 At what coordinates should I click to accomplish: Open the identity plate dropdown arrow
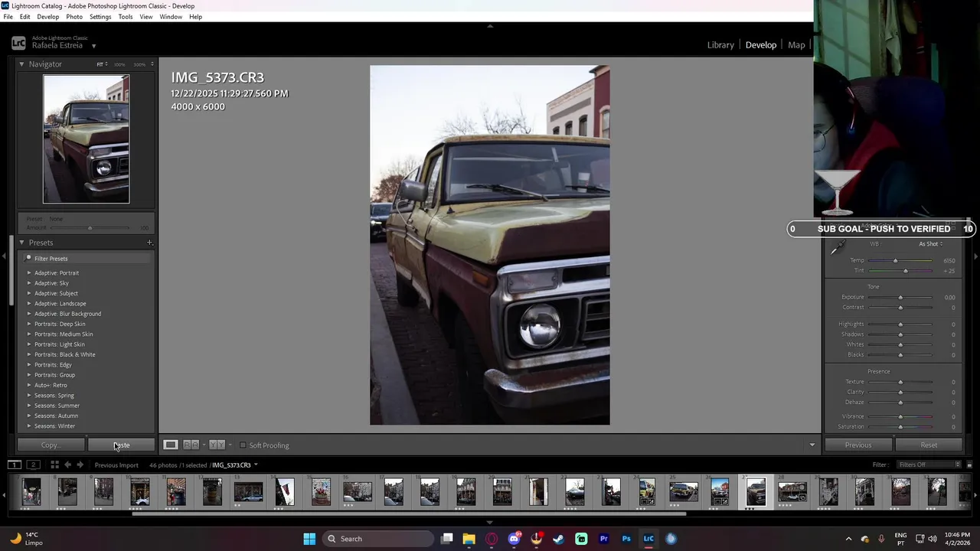93,46
